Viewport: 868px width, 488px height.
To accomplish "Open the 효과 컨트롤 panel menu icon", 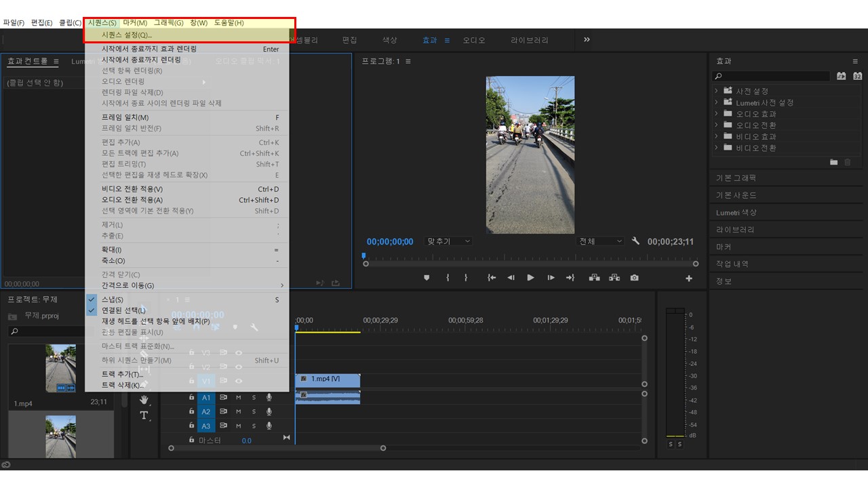I will click(56, 62).
